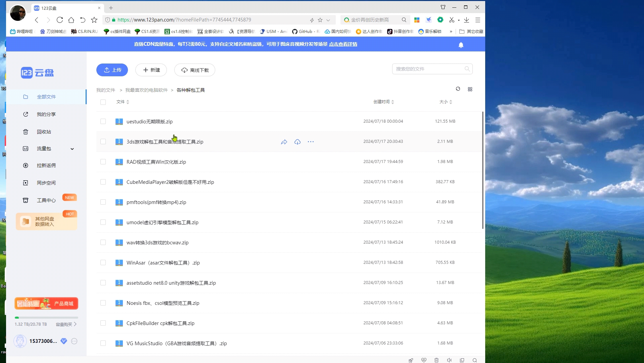Image resolution: width=644 pixels, height=363 pixels.
Task: Click the notification bell in the blue banner
Action: 461,45
